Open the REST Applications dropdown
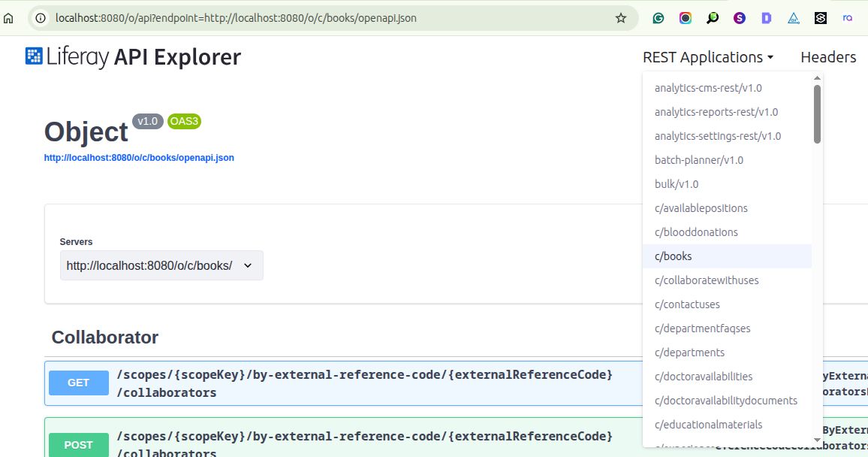The image size is (868, 457). [708, 57]
